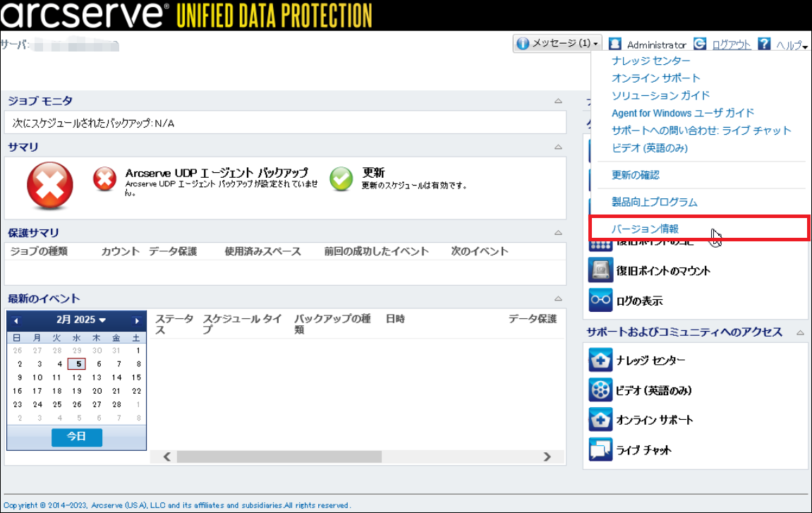
Task: Click the 復旧ポイントのマウント icon
Action: tap(601, 270)
